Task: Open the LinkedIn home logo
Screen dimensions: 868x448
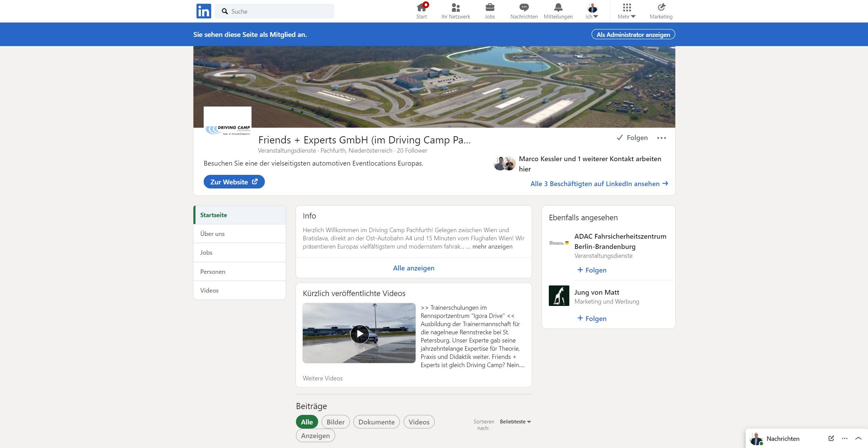Action: (x=204, y=11)
